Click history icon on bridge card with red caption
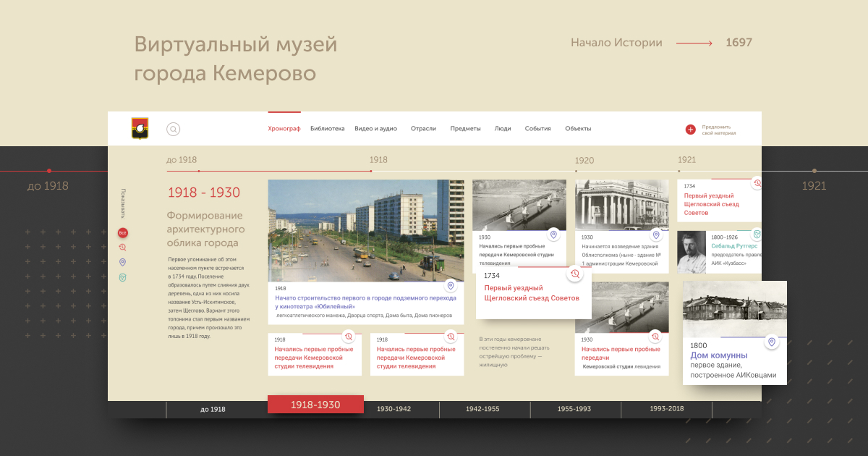This screenshot has height=456, width=868. click(x=655, y=337)
